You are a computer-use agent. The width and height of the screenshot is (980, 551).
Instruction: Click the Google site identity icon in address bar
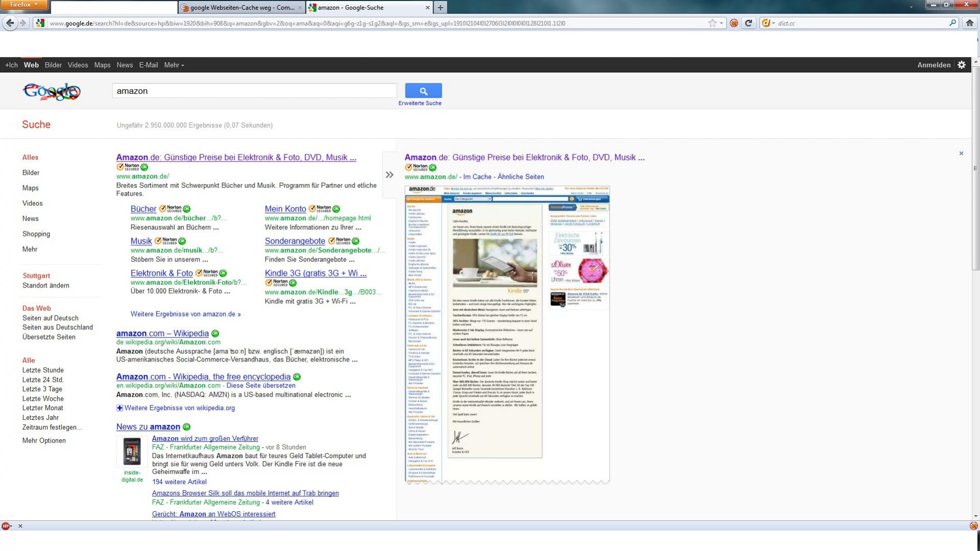40,23
